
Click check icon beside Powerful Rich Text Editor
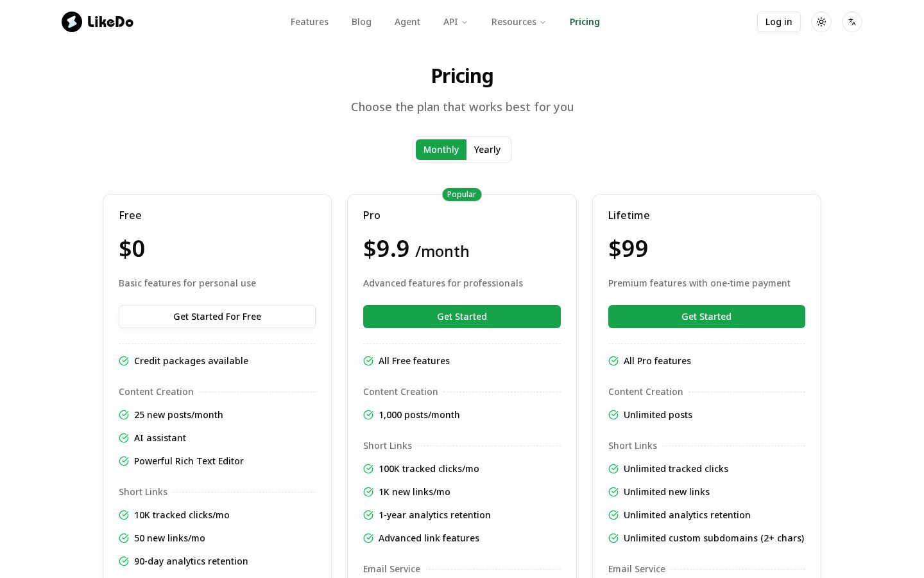124,461
